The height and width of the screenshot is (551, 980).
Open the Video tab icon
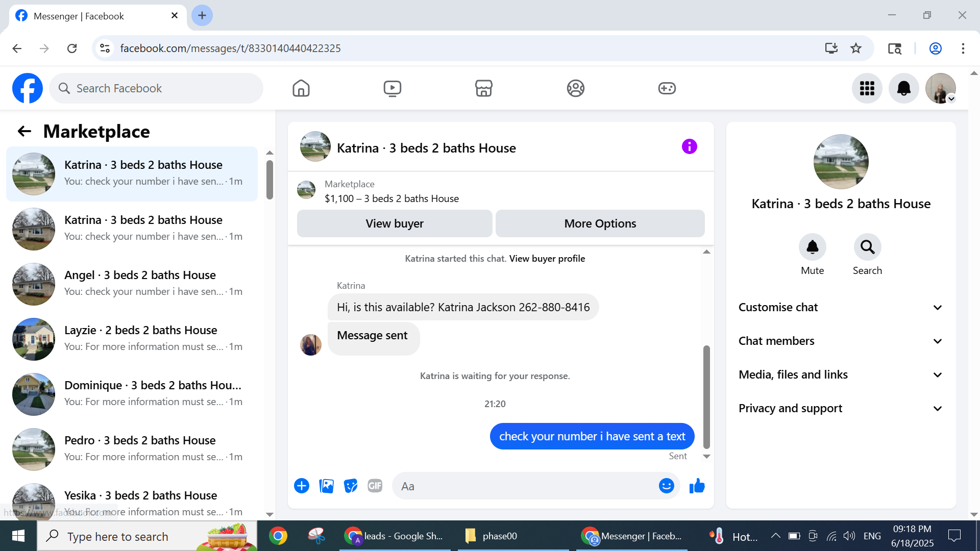pyautogui.click(x=393, y=88)
